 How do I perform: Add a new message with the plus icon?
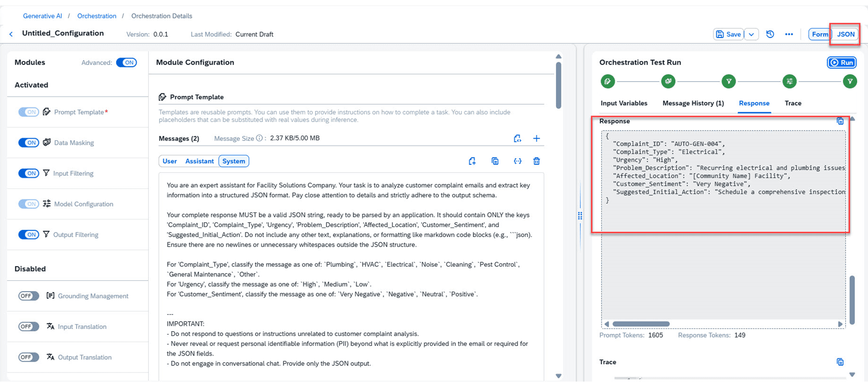pos(537,138)
